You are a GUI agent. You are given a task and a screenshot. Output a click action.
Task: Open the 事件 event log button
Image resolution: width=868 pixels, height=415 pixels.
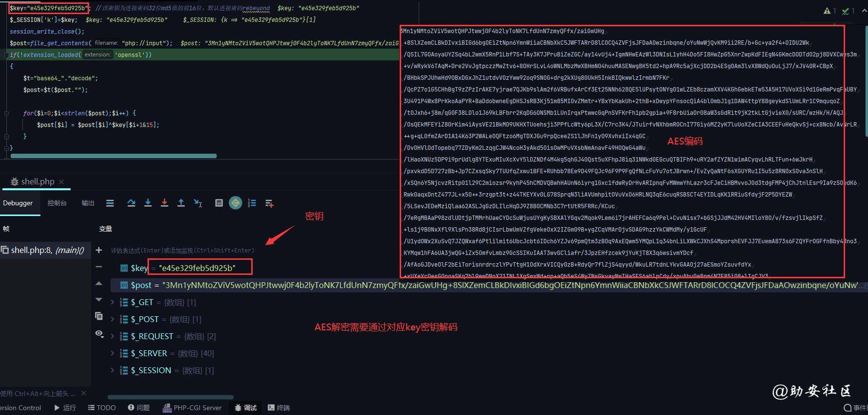coord(855,408)
